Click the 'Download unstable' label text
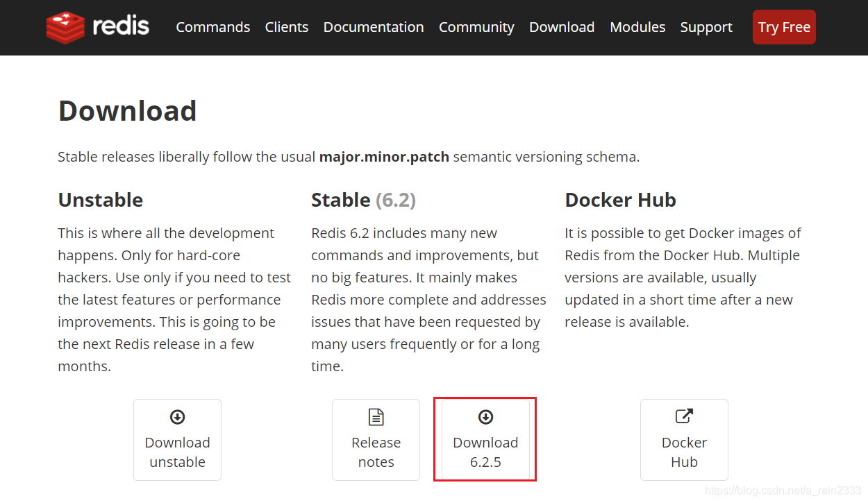Screen dimensions: 868x503 pos(177,452)
